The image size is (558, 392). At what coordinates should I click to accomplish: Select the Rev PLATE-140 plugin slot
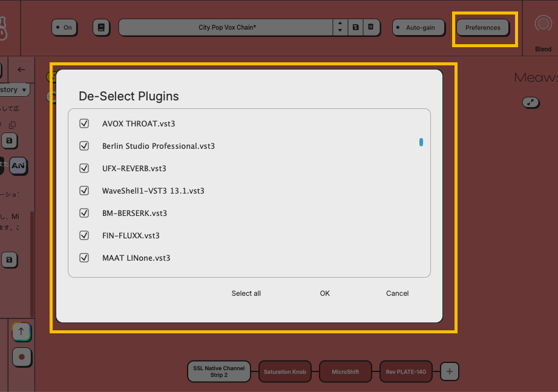pos(405,371)
